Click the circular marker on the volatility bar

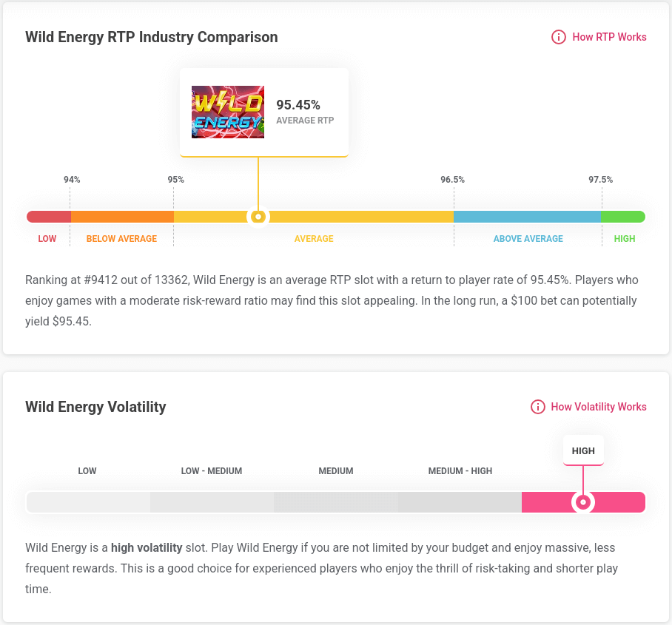(x=583, y=502)
